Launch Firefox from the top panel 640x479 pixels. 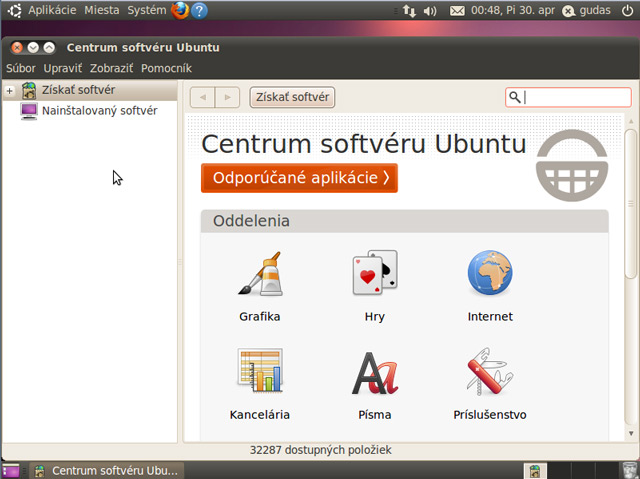point(180,10)
